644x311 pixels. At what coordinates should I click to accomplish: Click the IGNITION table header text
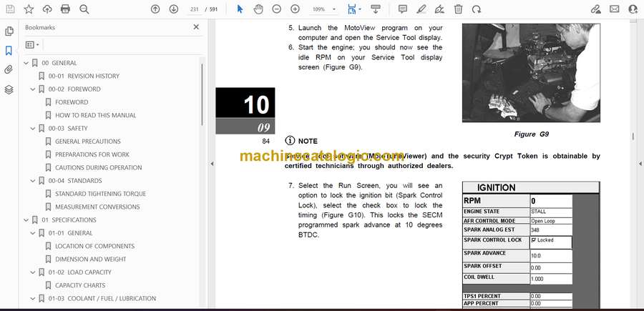point(496,188)
